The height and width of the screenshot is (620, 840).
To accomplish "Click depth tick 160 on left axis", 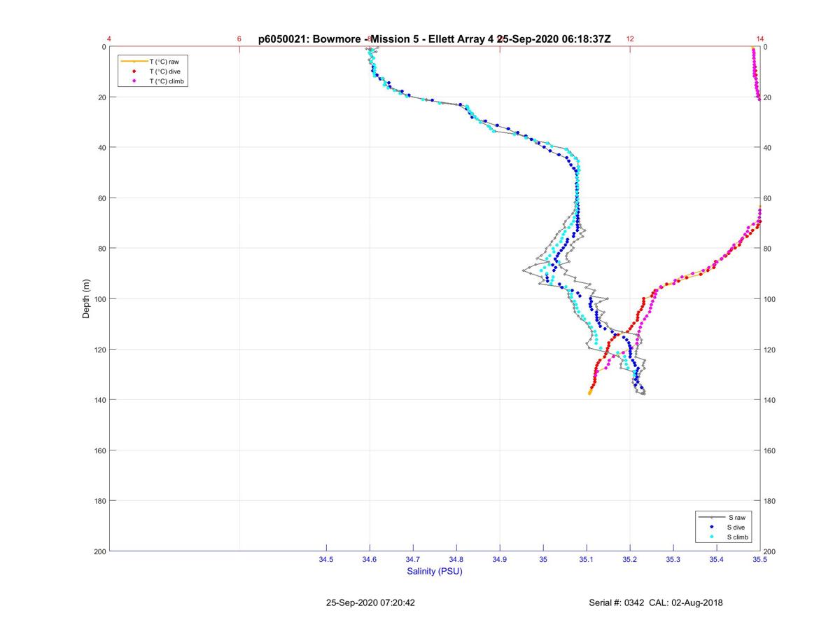I will [x=100, y=450].
